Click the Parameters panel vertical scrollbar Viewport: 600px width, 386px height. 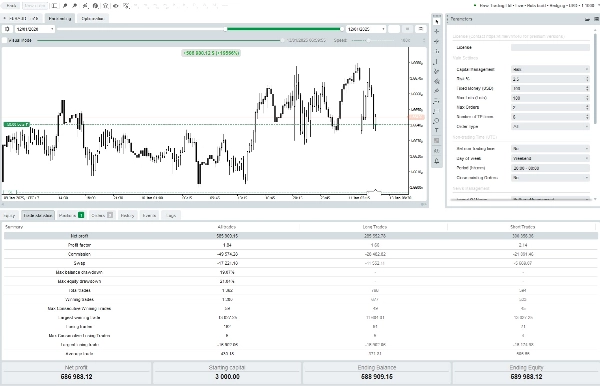[595, 78]
